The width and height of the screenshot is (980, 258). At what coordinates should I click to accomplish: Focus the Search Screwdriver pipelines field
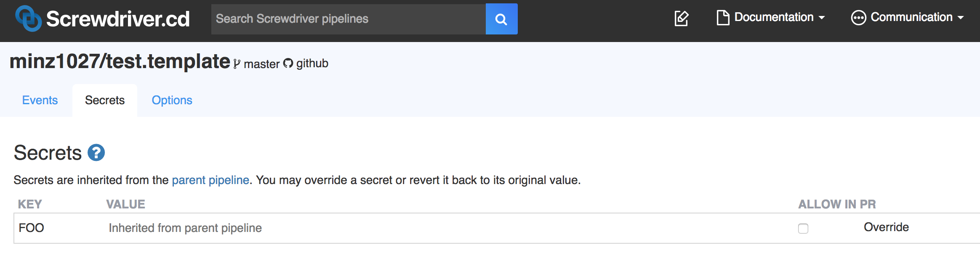[349, 19]
